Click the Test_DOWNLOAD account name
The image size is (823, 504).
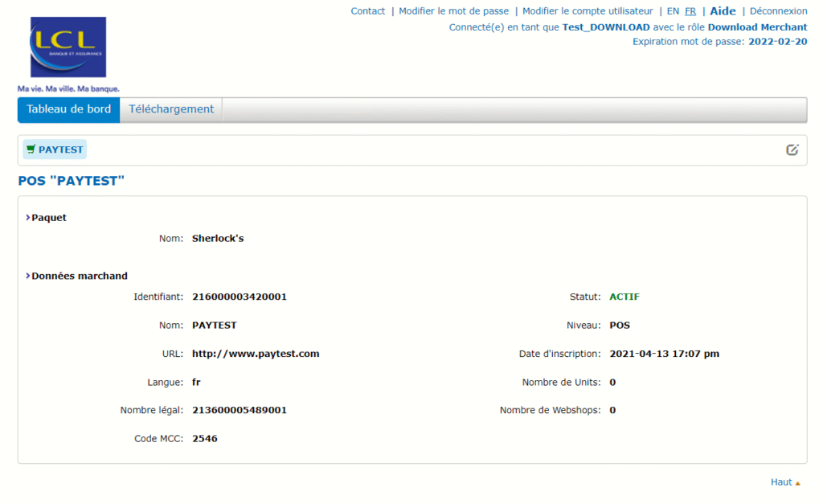[606, 27]
